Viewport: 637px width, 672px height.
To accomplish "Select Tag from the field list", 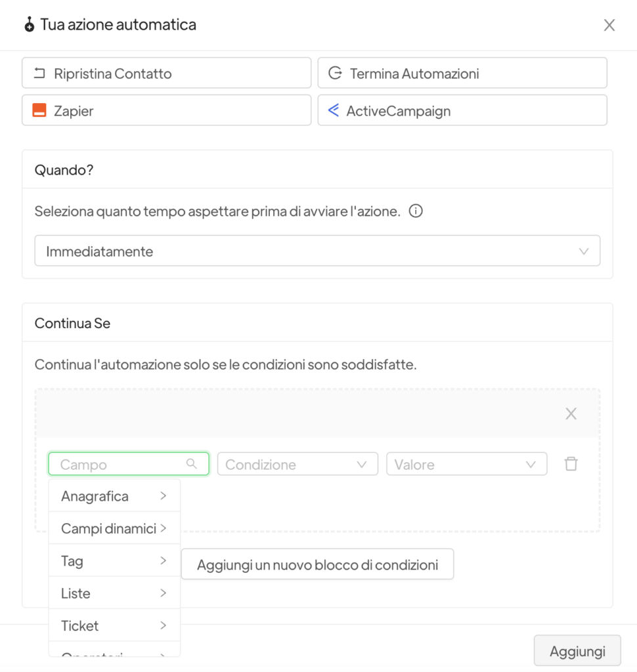I will pyautogui.click(x=114, y=561).
